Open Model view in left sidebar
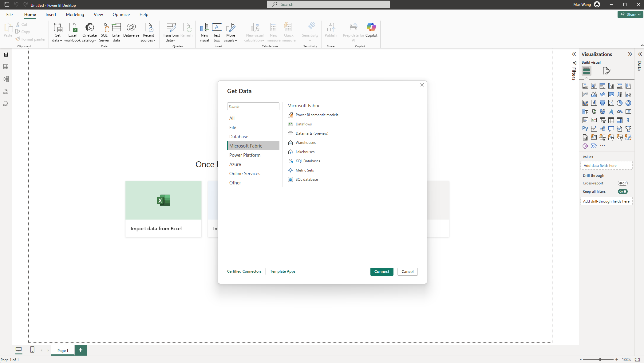 tap(6, 79)
